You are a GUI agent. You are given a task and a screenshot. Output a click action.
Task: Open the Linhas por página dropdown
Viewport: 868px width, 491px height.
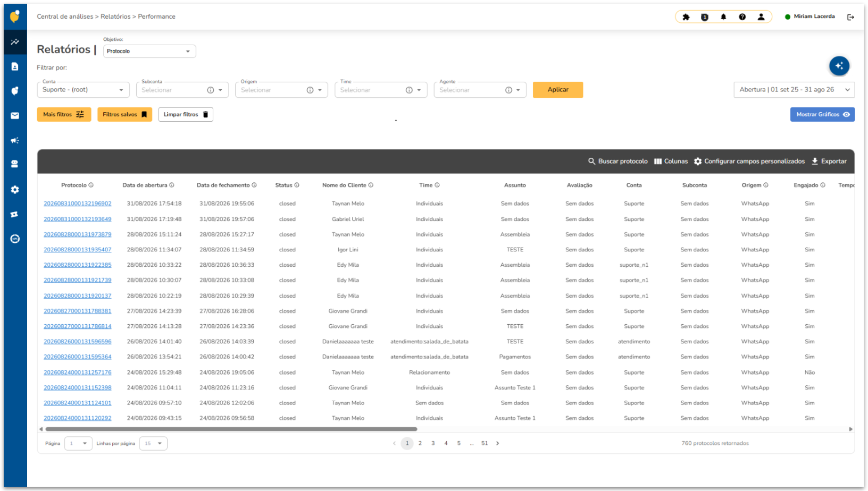coord(153,443)
